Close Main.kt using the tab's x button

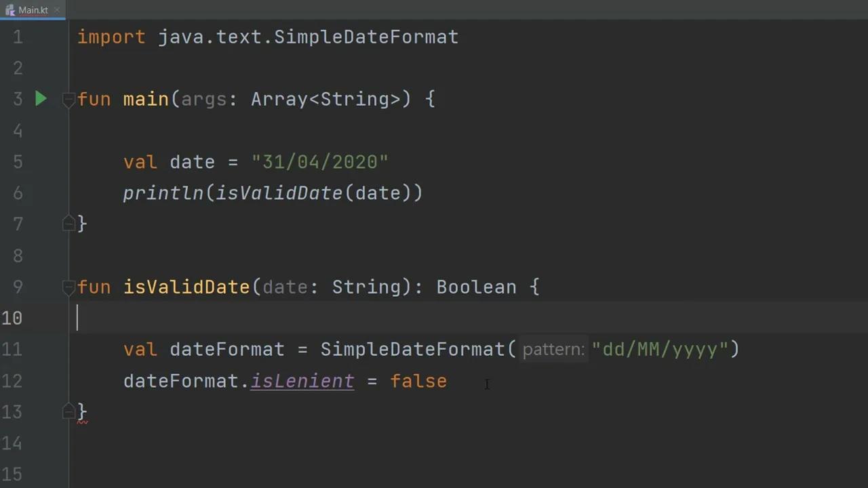(57, 9)
